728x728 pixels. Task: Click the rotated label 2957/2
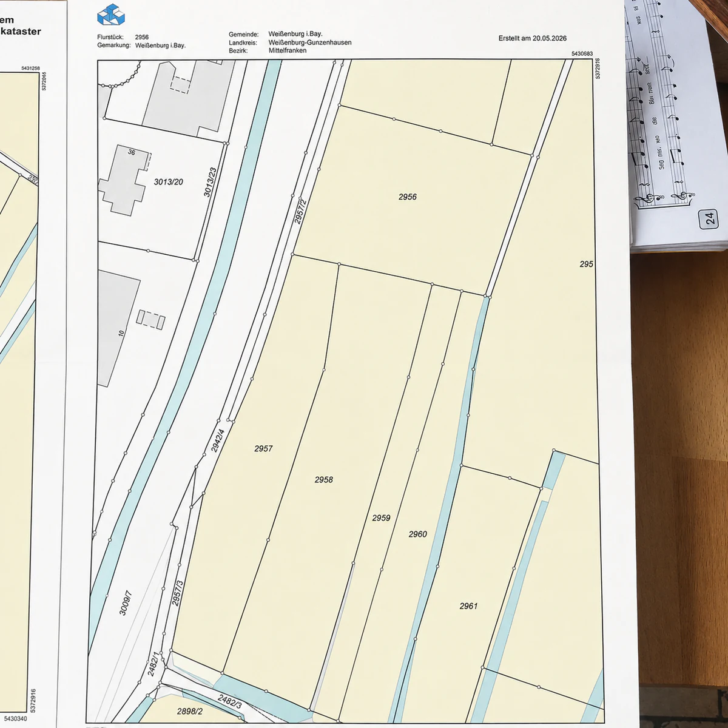coord(301,212)
